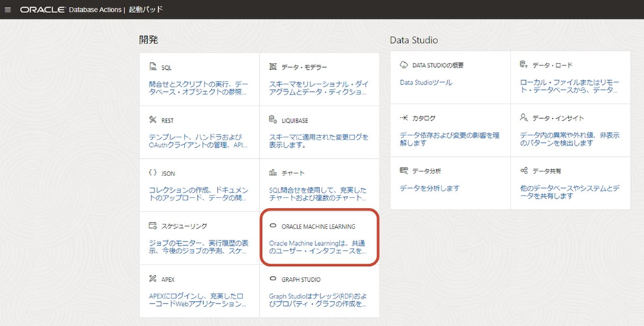Click description starting with データ内の異常や外れ値
The width and height of the screenshot is (644, 326).
(569, 140)
